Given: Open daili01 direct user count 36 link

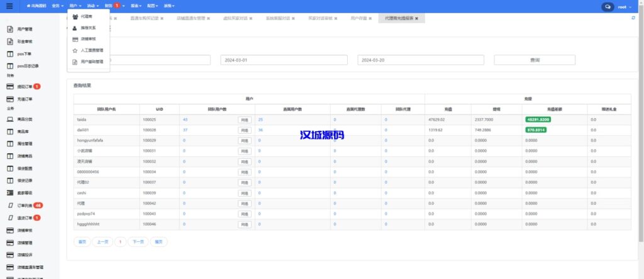Looking at the screenshot, I should coord(260,130).
